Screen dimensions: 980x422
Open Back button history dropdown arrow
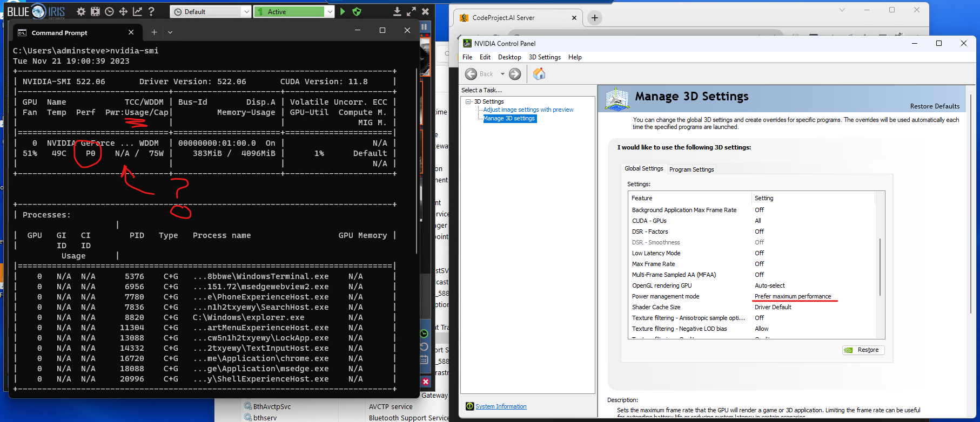click(x=502, y=74)
